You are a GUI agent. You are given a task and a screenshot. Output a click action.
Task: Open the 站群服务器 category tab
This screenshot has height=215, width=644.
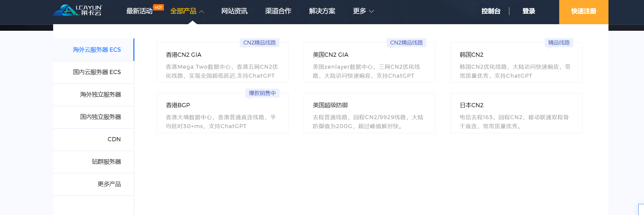coord(106,162)
